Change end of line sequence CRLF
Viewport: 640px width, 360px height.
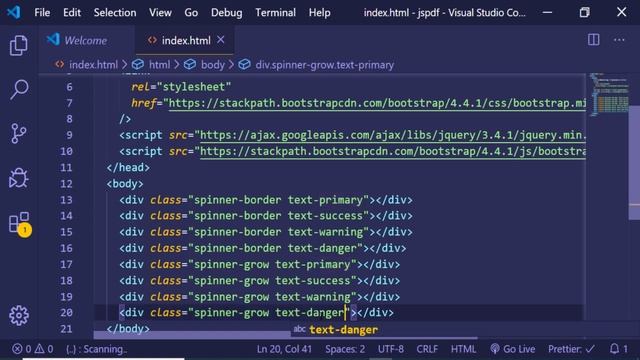point(427,349)
